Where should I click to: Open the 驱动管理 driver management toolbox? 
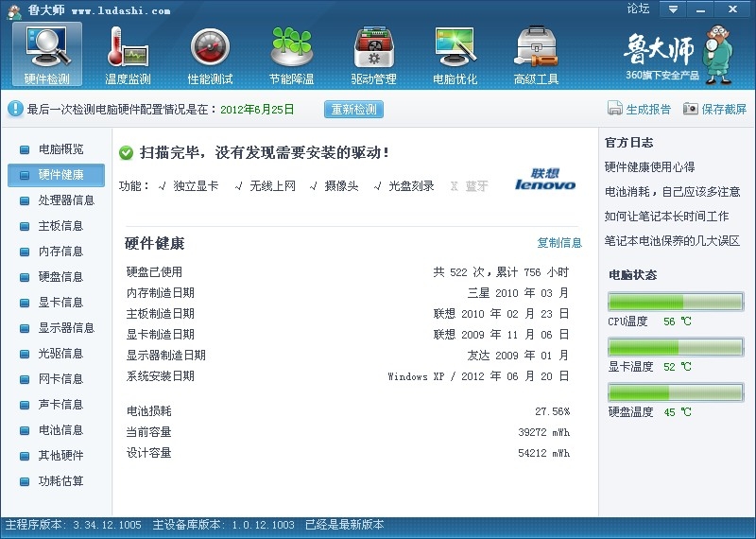point(373,55)
